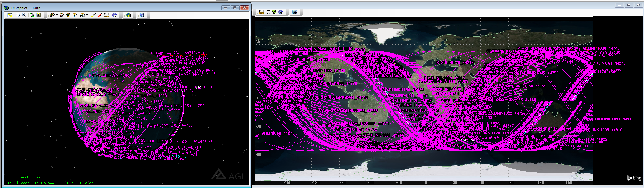Viewport: 644px width, 188px height.
Task: Restore the 2D map window
Action: (x=629, y=5)
